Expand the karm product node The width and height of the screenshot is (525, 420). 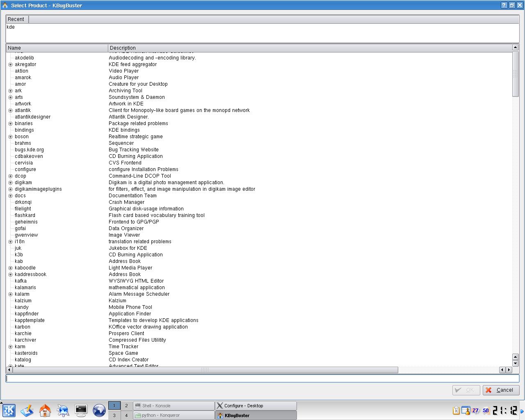(11, 347)
